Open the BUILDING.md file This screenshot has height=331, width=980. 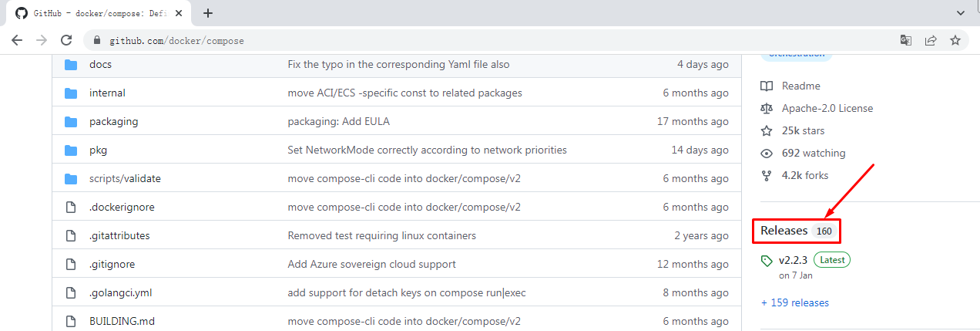[122, 322]
